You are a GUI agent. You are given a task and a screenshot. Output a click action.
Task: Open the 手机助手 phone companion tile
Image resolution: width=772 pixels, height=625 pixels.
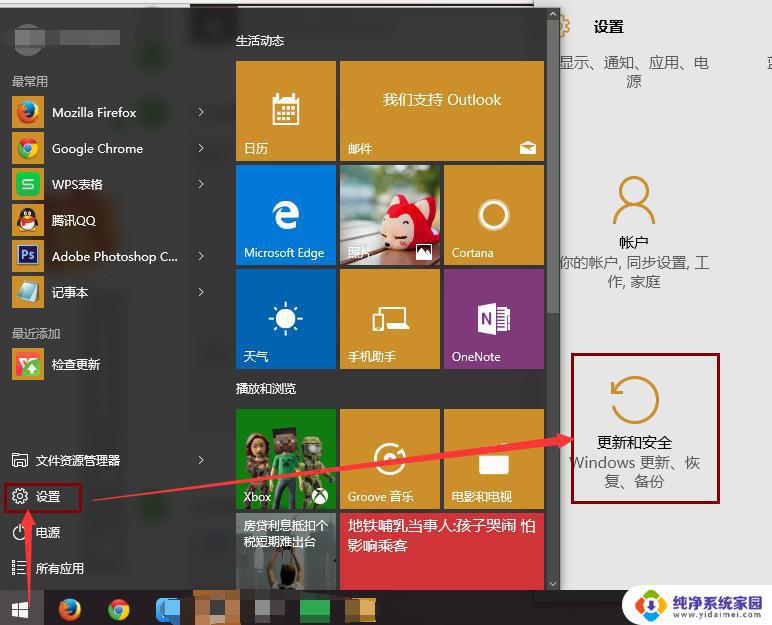(389, 319)
